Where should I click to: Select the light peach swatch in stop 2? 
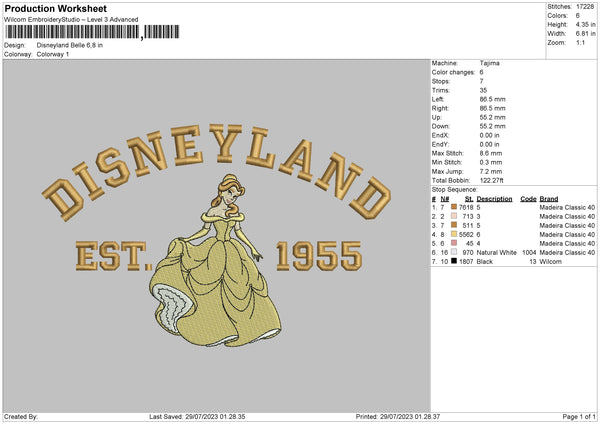pyautogui.click(x=456, y=216)
